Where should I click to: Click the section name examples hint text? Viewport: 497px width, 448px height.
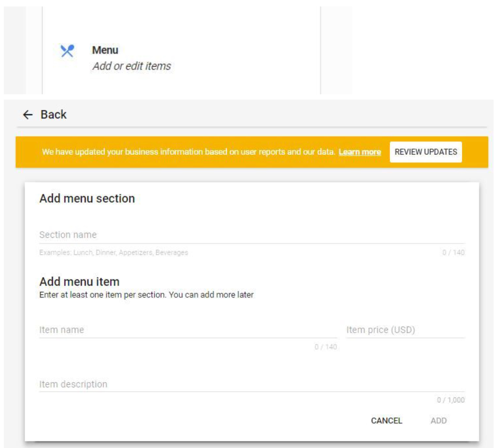pos(113,253)
